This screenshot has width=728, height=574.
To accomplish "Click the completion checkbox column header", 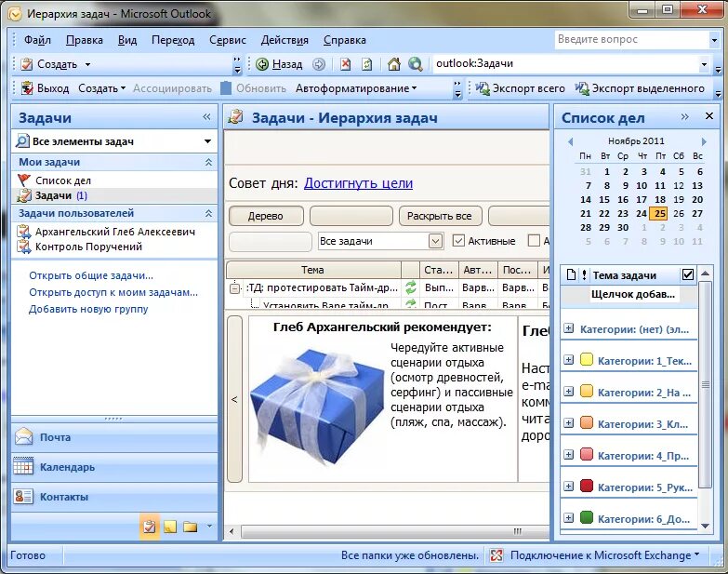I will pos(688,275).
